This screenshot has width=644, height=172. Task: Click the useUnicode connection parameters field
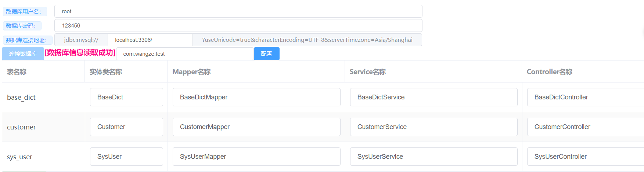coord(307,40)
